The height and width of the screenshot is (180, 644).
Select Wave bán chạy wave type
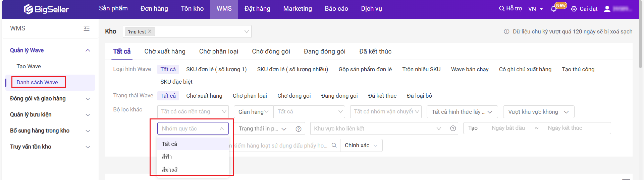point(470,70)
